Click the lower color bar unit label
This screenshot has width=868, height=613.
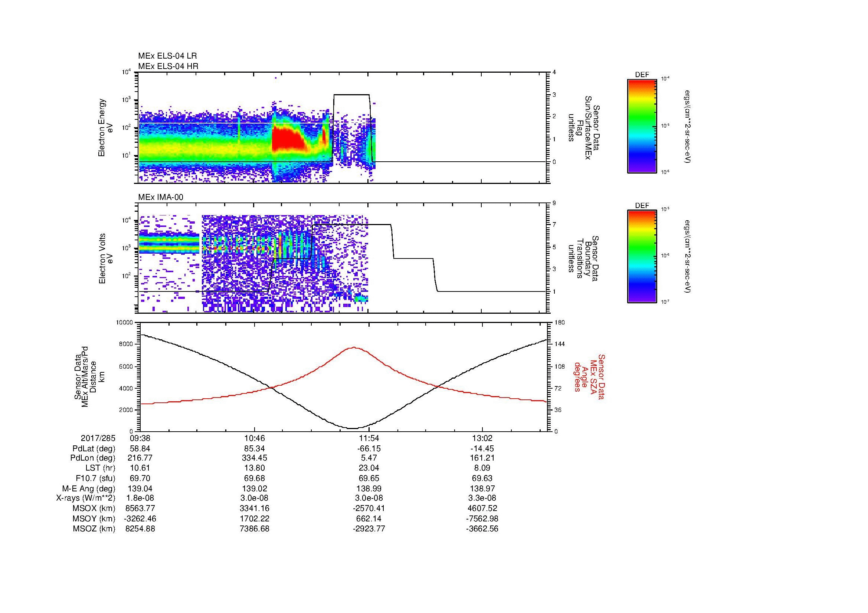(x=688, y=257)
